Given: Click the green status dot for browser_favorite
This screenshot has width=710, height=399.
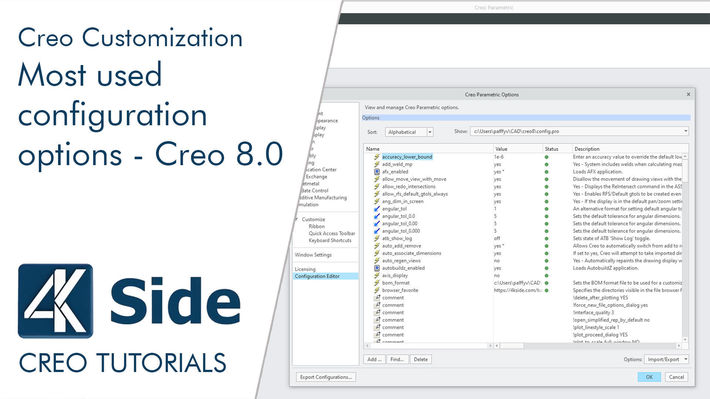Looking at the screenshot, I should [547, 290].
